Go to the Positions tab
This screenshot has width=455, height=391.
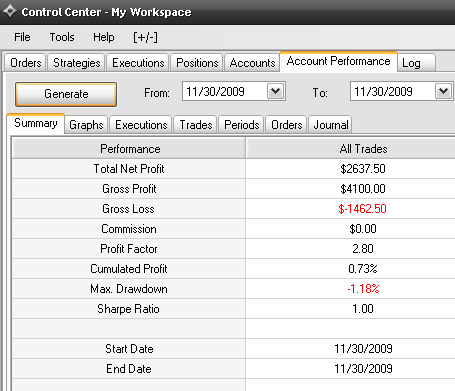(x=197, y=63)
